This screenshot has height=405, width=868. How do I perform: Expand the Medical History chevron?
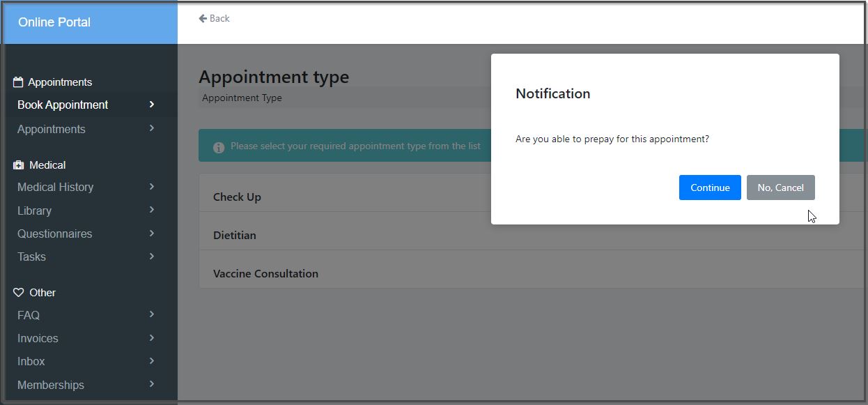point(152,187)
